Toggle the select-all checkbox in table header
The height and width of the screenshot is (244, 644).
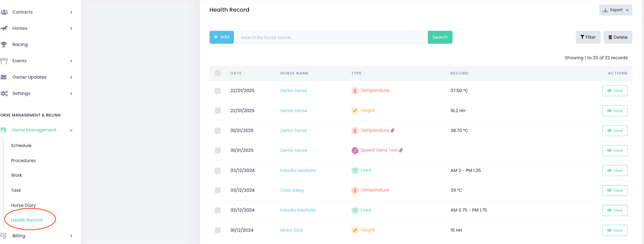coord(218,73)
